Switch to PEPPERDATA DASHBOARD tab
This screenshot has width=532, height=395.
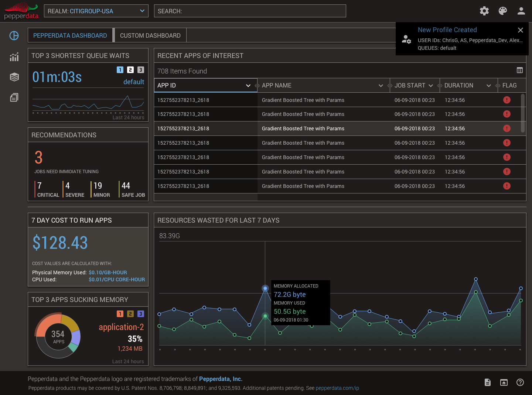pos(70,35)
